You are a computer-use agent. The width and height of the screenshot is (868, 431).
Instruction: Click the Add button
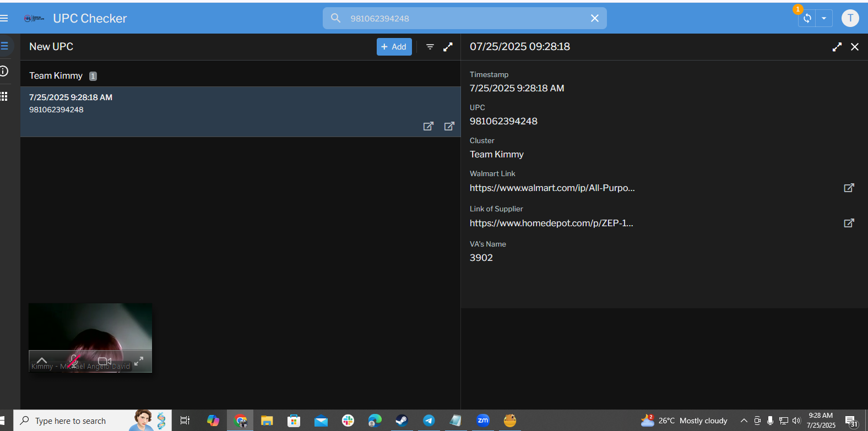pyautogui.click(x=394, y=47)
